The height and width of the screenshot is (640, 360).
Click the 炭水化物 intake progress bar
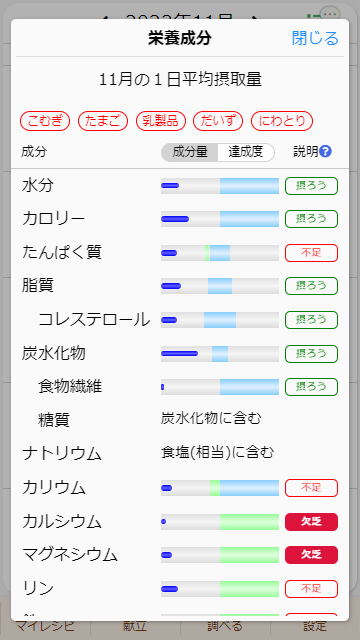(220, 354)
